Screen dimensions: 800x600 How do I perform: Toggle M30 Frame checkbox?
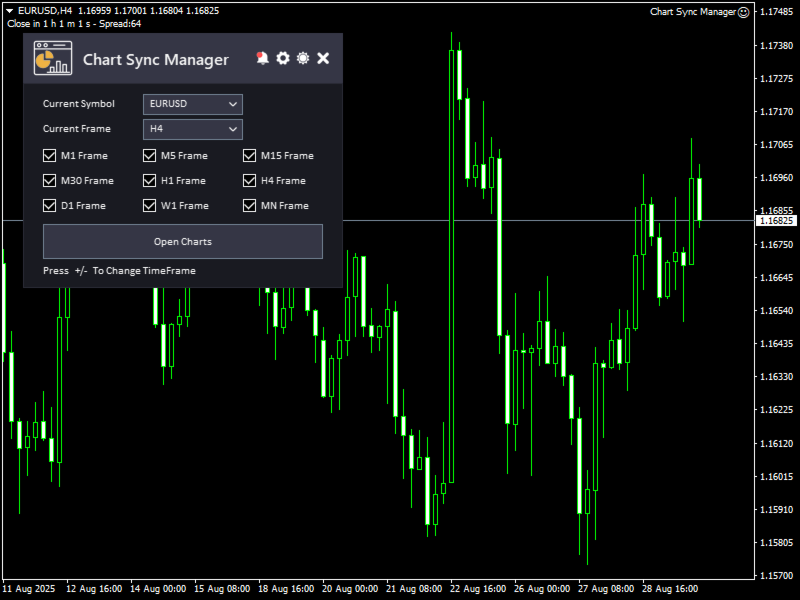(x=49, y=181)
